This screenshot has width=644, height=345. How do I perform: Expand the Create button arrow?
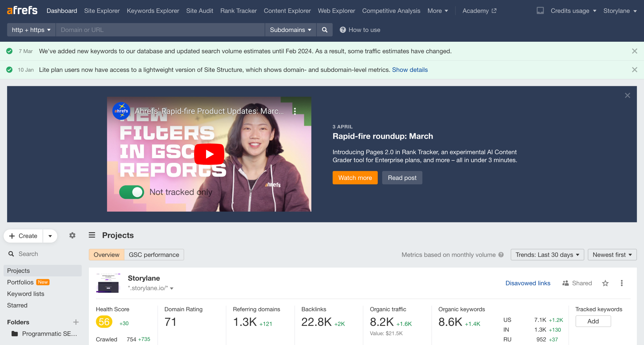[50, 236]
